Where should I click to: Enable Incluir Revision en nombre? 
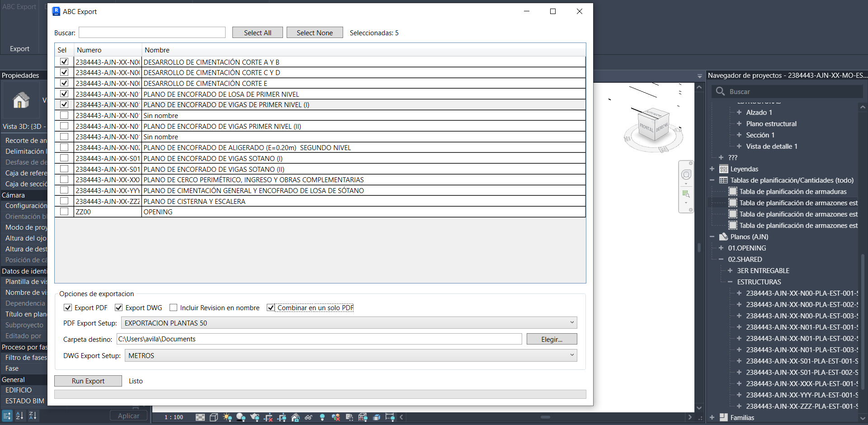pos(173,307)
